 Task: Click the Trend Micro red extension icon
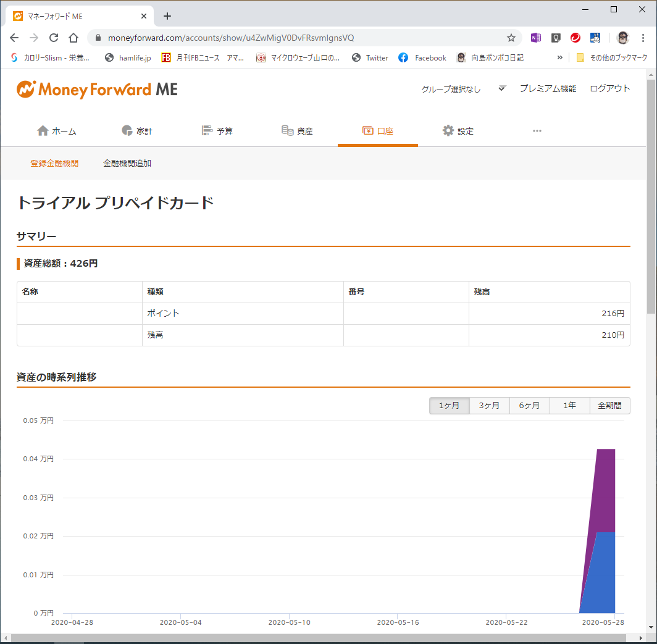pos(575,38)
